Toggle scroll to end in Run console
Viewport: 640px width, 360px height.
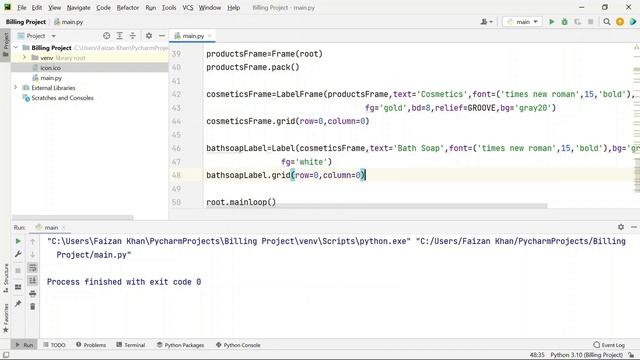[x=33, y=280]
